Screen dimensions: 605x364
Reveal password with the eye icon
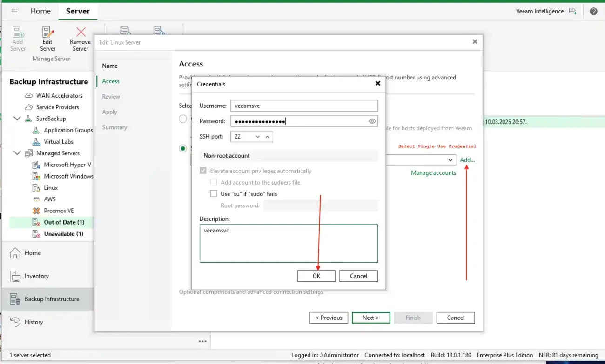[x=372, y=121]
